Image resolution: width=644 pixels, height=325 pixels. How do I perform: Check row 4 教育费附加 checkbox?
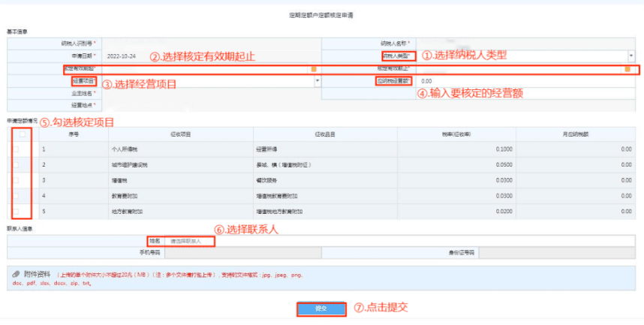coord(16,196)
